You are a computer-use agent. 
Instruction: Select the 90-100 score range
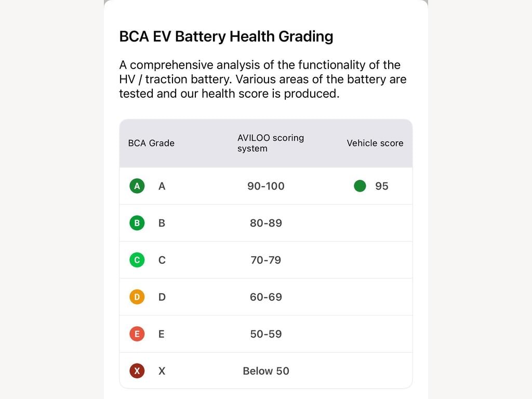[x=266, y=186]
